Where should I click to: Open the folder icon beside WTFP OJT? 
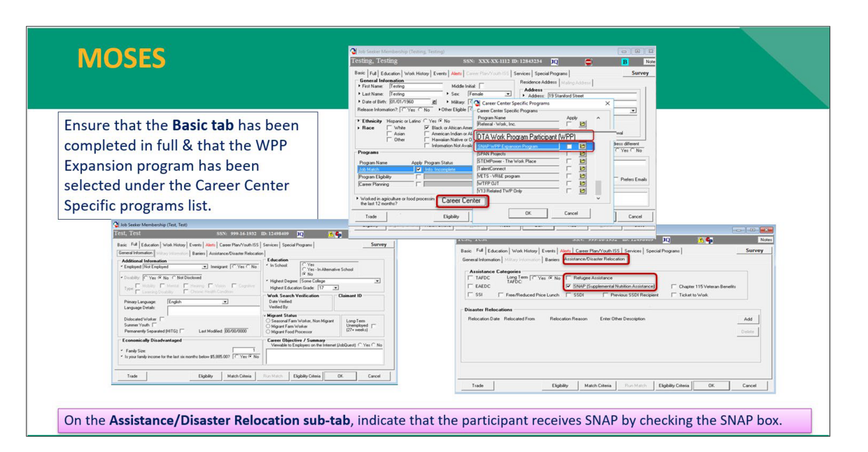pyautogui.click(x=582, y=183)
